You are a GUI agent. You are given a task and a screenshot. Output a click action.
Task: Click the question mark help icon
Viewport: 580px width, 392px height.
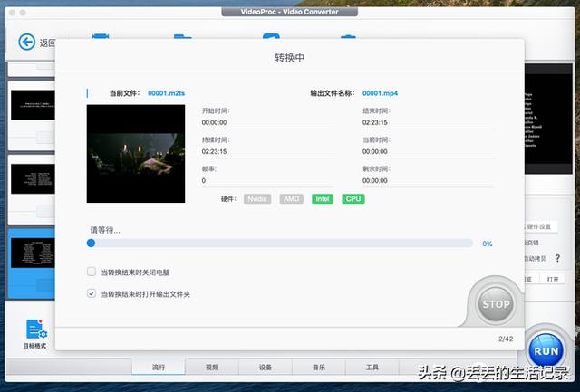pos(557,258)
